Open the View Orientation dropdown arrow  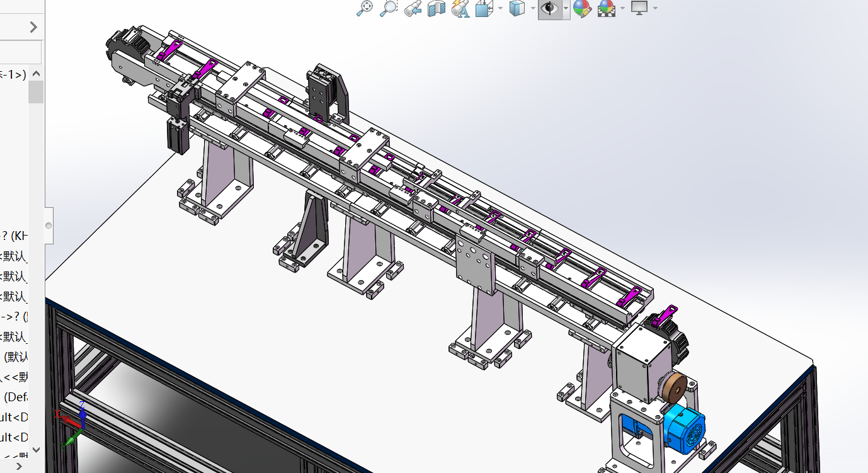(x=500, y=8)
